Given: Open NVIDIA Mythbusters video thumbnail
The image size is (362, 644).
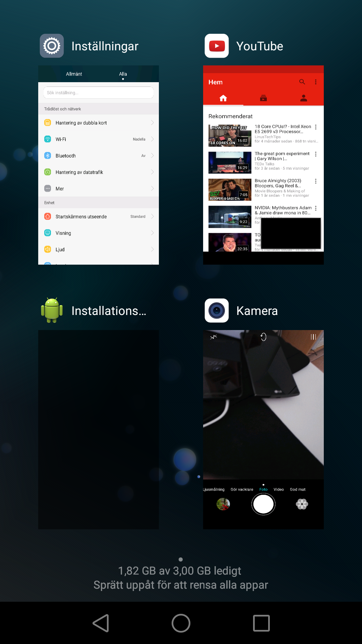Looking at the screenshot, I should tap(230, 217).
